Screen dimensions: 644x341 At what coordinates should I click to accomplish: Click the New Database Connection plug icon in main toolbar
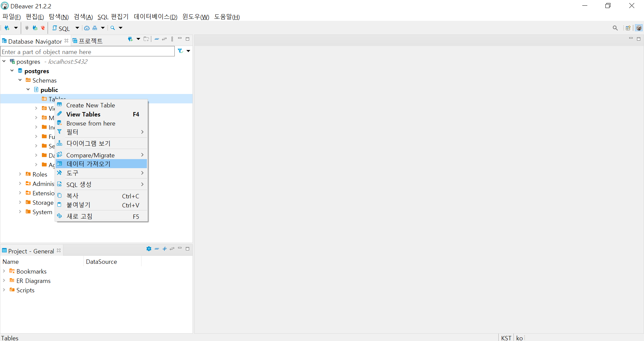(7, 28)
